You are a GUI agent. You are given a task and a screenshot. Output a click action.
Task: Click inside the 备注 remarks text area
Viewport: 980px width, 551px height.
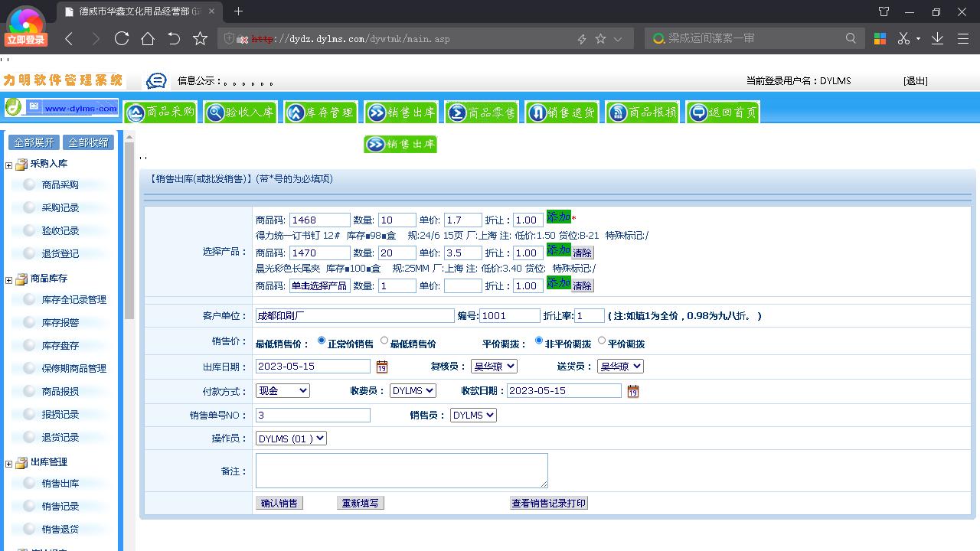coord(401,469)
